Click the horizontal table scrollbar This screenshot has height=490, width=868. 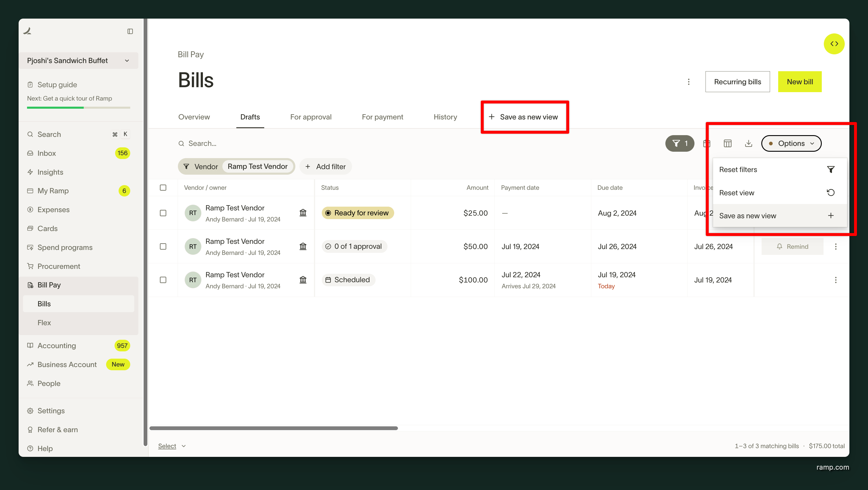tap(274, 428)
